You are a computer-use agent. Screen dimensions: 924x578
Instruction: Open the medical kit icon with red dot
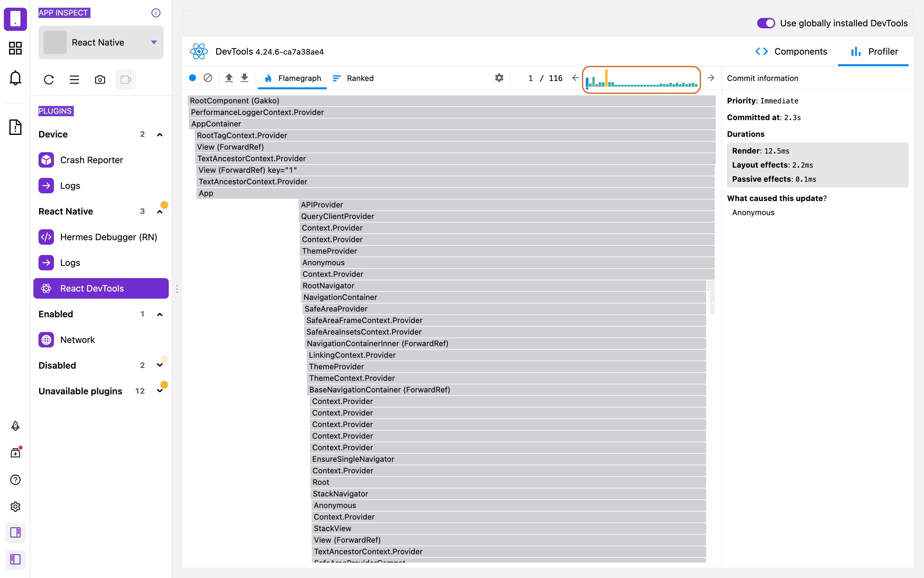(15, 453)
